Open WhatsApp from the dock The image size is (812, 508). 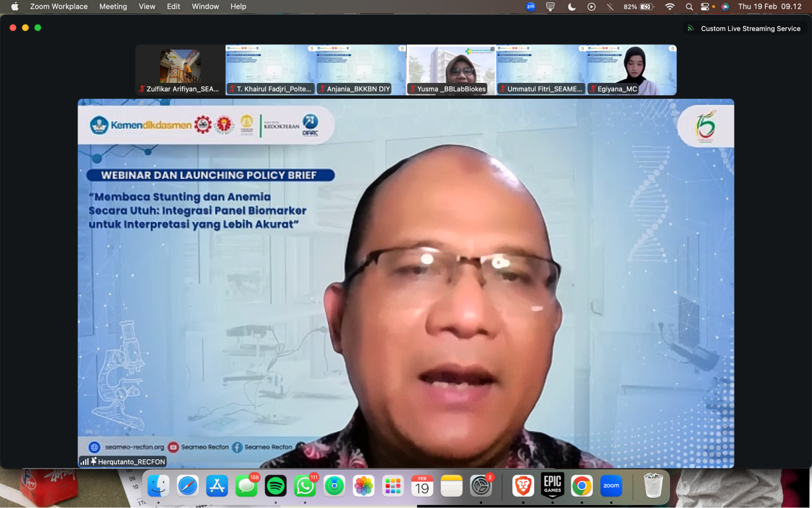tap(305, 486)
